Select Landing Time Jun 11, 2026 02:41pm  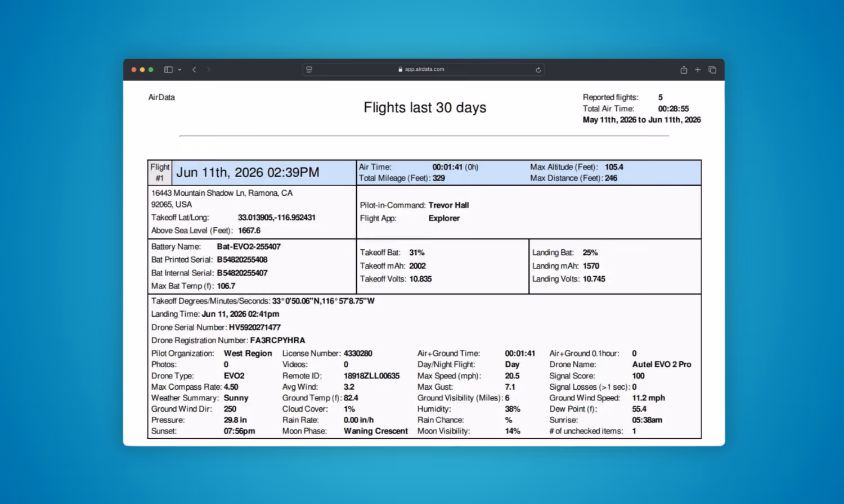pos(240,314)
